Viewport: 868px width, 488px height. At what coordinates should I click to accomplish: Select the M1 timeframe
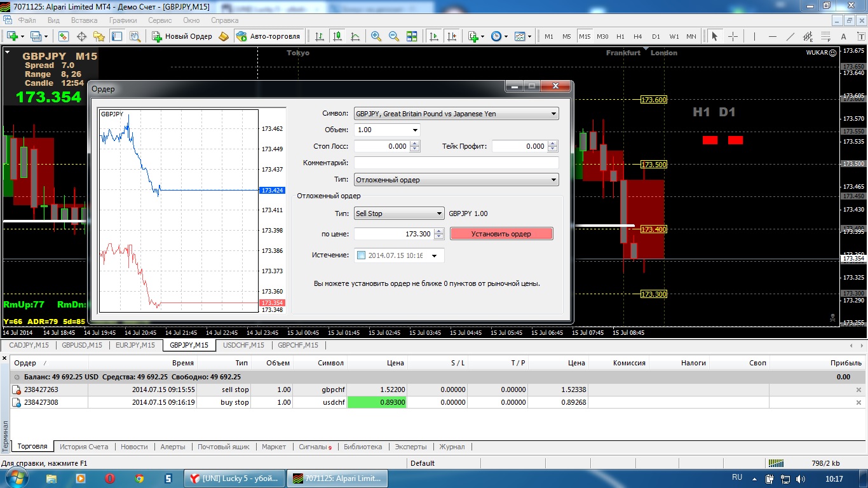[x=549, y=36]
